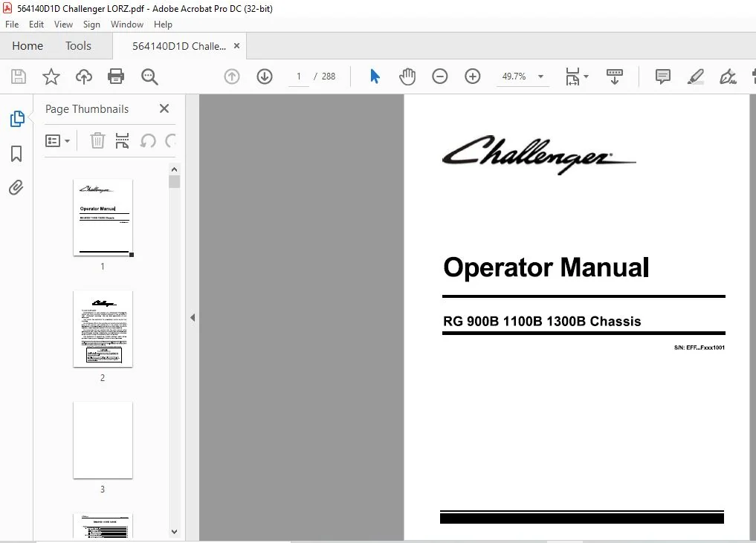The width and height of the screenshot is (756, 543).
Task: Enable scrolling mode icon
Action: point(614,77)
